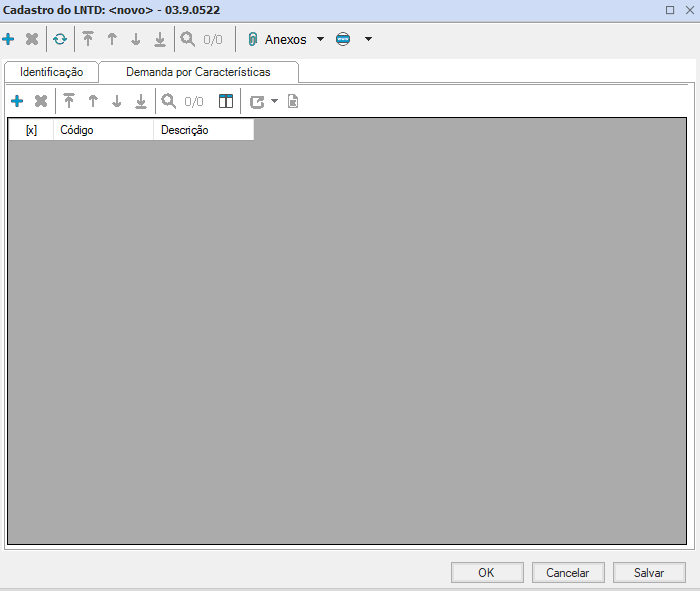
Task: Click the refresh icon in top toolbar
Action: pos(60,40)
